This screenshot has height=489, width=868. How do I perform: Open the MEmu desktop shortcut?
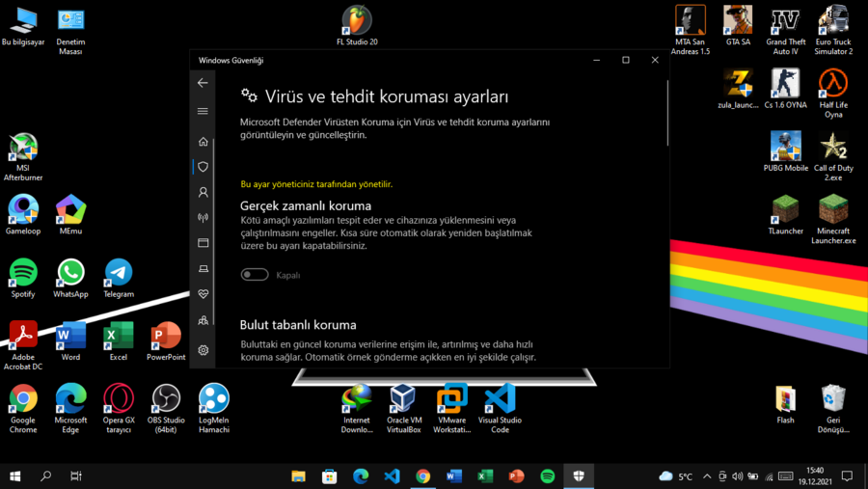tap(70, 215)
